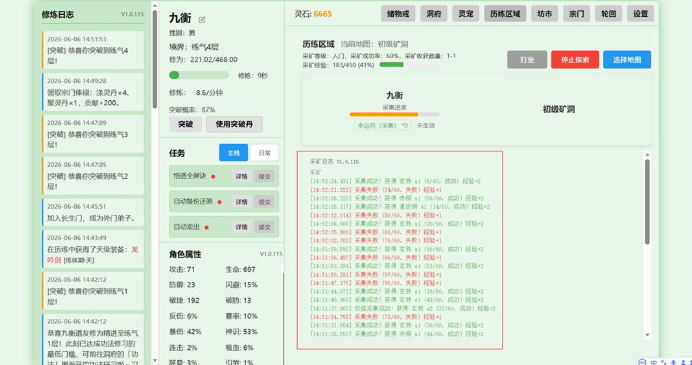Open the 灵宠 pets tab
Viewport: 692px width, 365px height.
click(466, 14)
